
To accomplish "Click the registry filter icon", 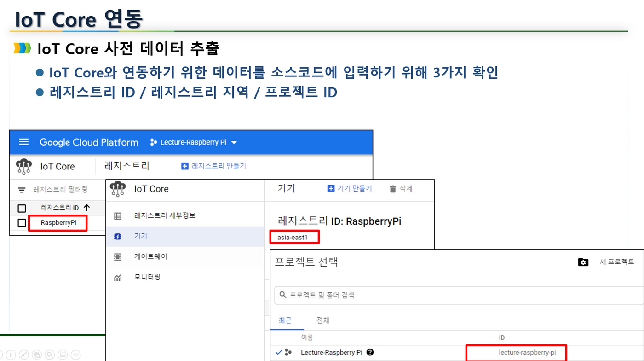I will [x=22, y=190].
